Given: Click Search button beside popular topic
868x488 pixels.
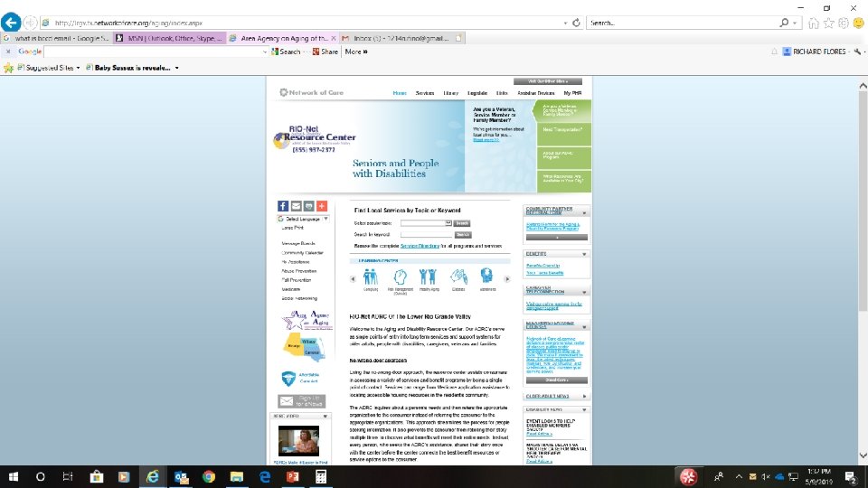Looking at the screenshot, I should (462, 223).
